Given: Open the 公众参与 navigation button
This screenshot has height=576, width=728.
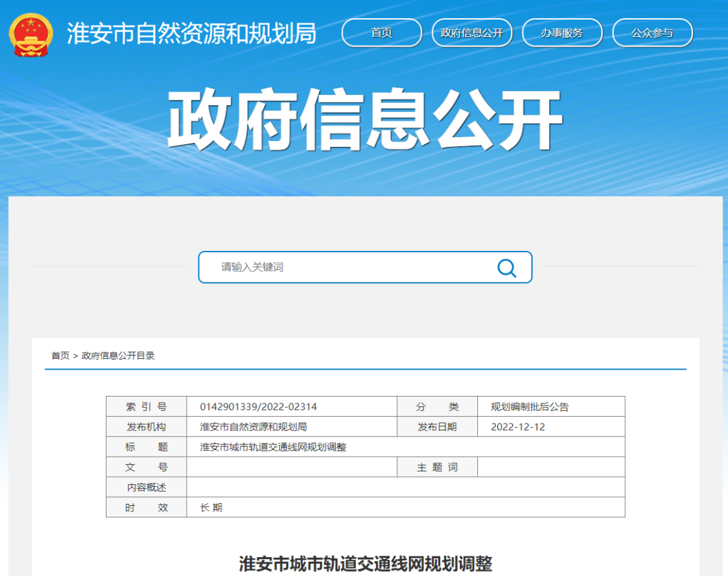Looking at the screenshot, I should tap(653, 32).
